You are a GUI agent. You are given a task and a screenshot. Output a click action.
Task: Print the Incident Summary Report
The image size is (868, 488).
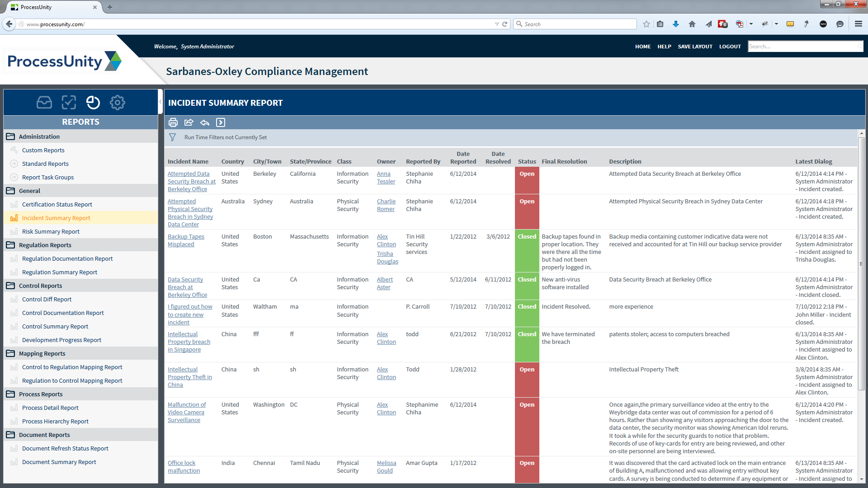pyautogui.click(x=173, y=122)
